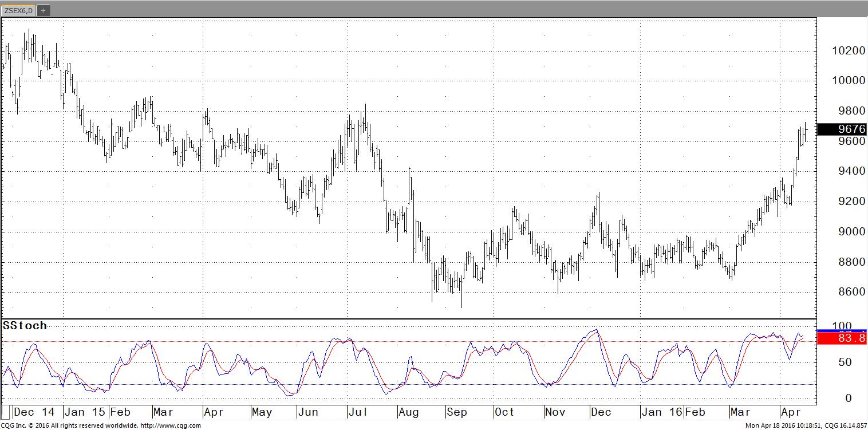Click the 9000 price axis label
Screen dimensions: 868x430
pyautogui.click(x=848, y=232)
